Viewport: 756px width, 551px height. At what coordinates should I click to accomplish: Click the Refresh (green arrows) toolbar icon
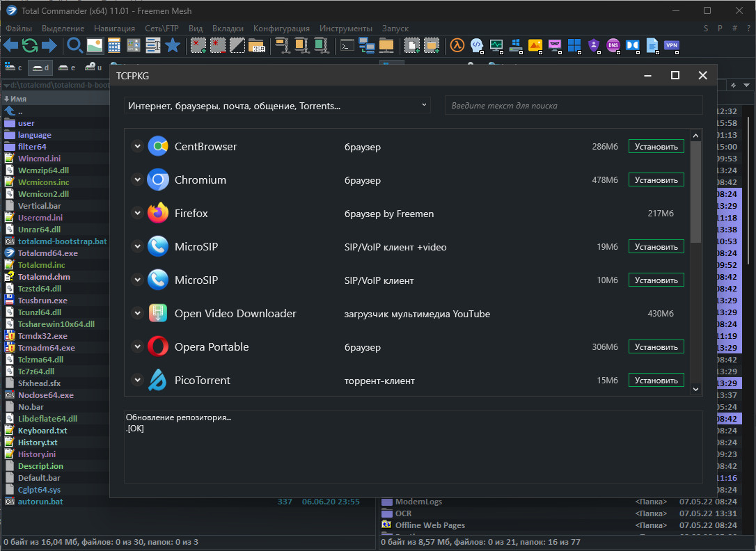(30, 46)
